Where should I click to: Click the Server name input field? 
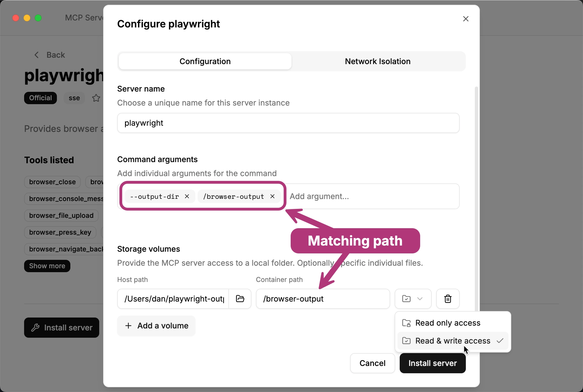(x=288, y=123)
